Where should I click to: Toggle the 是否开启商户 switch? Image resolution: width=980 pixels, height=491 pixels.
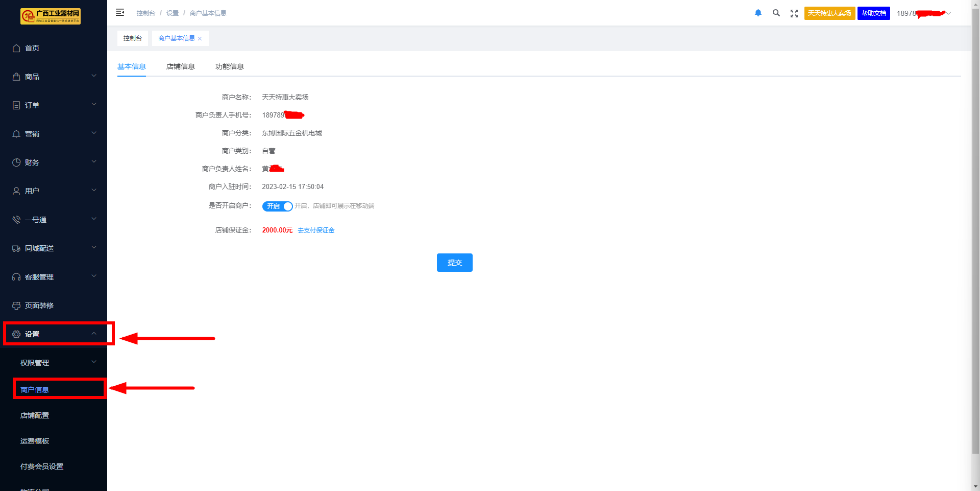click(277, 206)
